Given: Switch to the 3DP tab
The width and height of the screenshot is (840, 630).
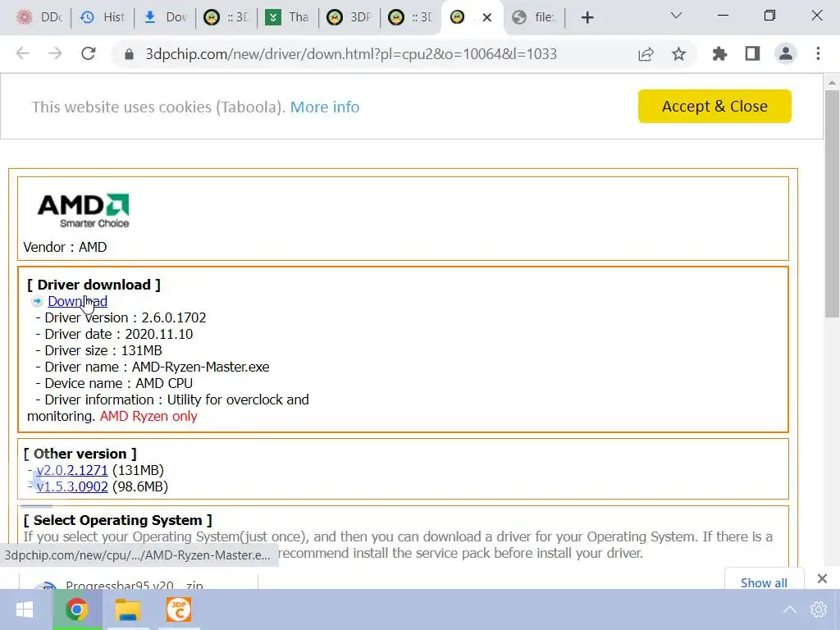Looking at the screenshot, I should [x=349, y=18].
